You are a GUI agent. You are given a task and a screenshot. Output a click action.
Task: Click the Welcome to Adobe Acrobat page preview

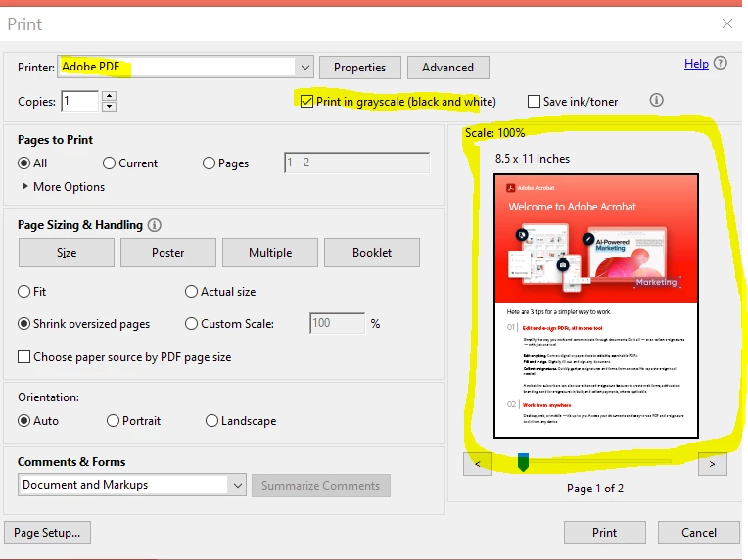click(x=596, y=305)
